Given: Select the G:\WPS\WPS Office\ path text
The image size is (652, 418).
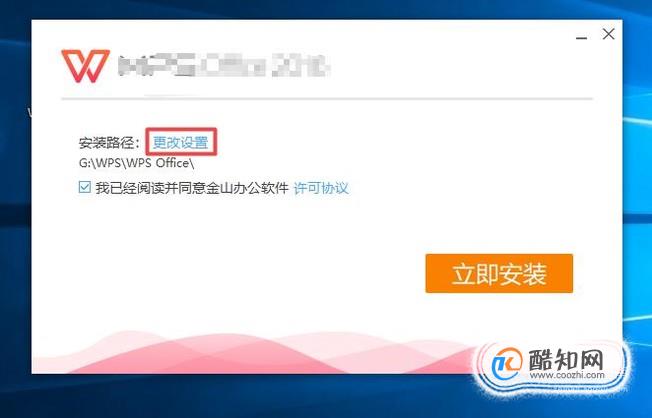Looking at the screenshot, I should pyautogui.click(x=136, y=163).
